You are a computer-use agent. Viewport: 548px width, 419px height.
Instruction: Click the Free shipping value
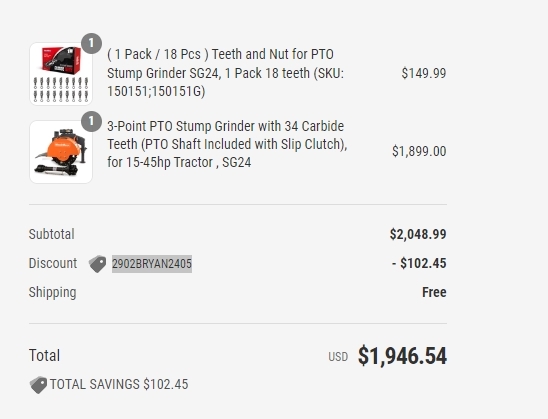pos(434,292)
